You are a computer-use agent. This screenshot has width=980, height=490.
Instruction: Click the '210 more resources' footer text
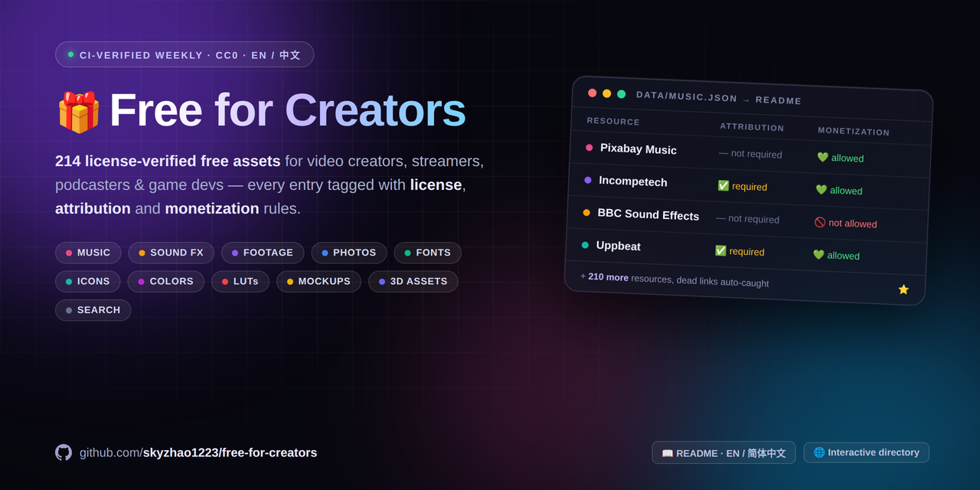tap(675, 279)
